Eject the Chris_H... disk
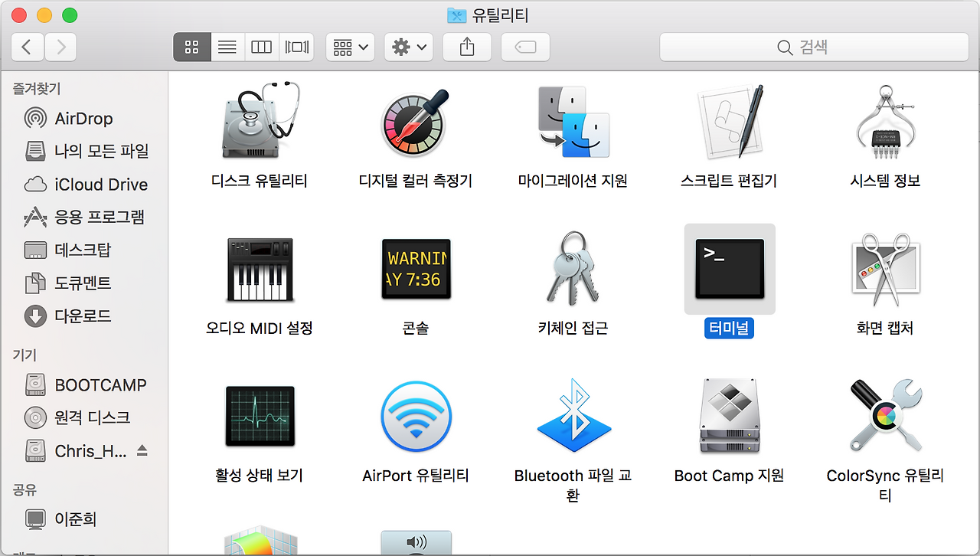 pos(142,450)
